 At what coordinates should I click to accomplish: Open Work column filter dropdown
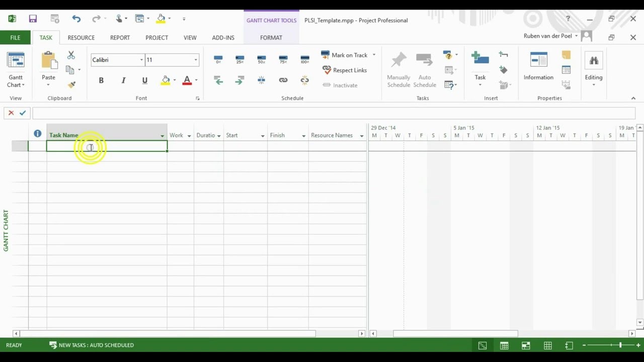point(189,136)
